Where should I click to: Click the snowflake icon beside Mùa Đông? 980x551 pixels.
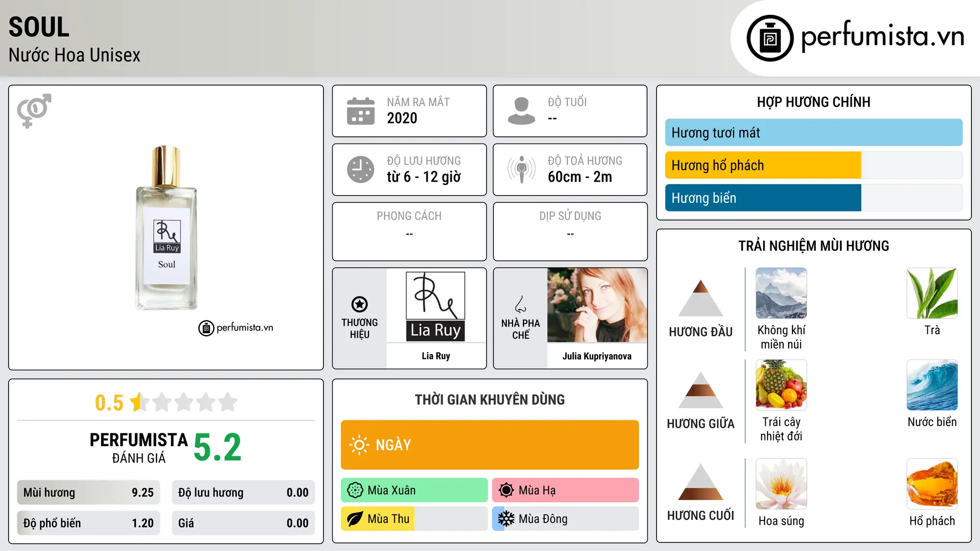point(506,519)
